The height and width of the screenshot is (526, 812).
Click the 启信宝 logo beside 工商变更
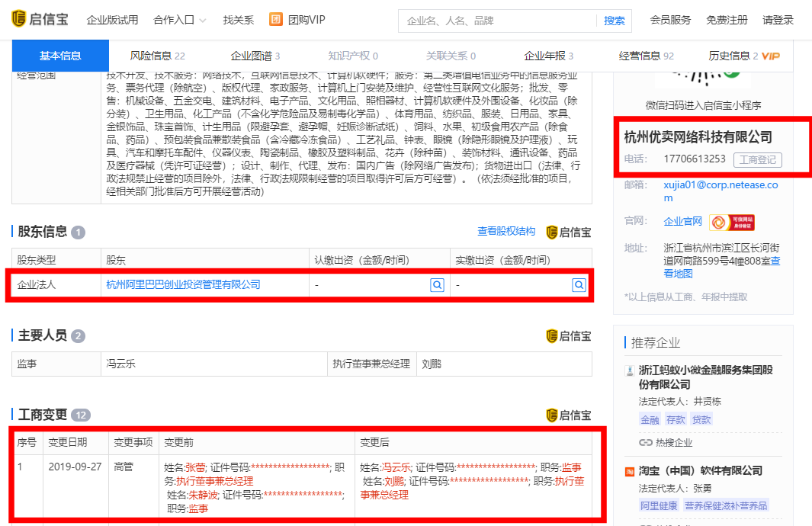pyautogui.click(x=569, y=415)
